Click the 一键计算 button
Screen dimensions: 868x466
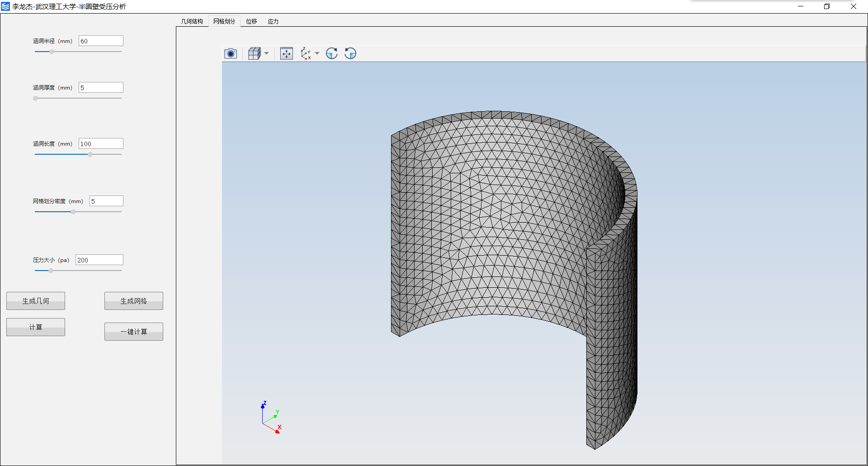[x=134, y=332]
